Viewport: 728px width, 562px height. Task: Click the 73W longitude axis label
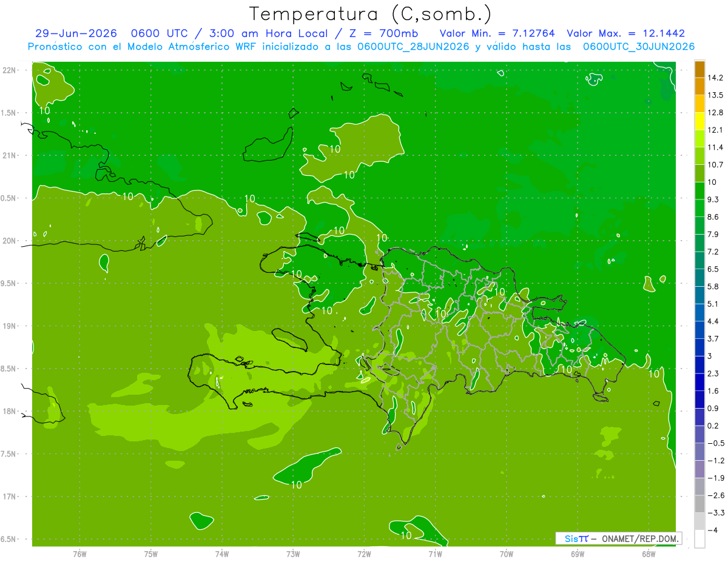click(x=293, y=554)
